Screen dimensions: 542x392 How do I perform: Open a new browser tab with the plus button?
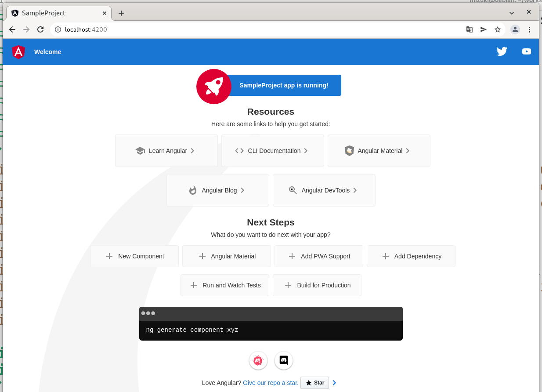(121, 13)
